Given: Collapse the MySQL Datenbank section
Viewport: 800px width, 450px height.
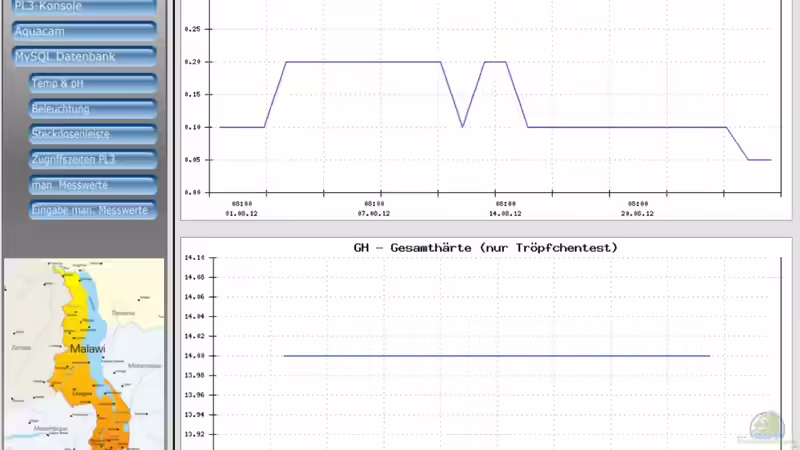Looking at the screenshot, I should tap(84, 57).
